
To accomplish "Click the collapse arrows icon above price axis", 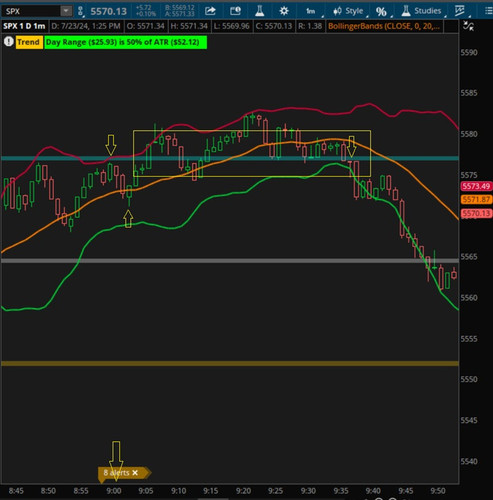I will (468, 26).
